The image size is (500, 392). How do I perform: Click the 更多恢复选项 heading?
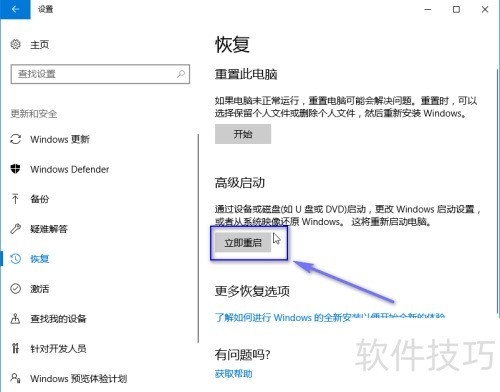point(252,291)
